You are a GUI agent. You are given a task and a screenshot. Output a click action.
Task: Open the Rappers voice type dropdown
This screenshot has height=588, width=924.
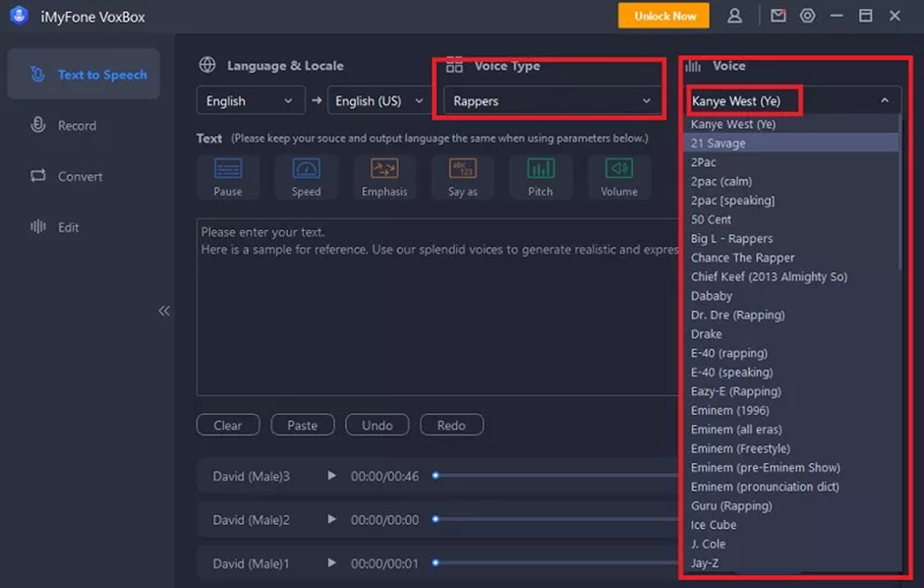pos(551,100)
